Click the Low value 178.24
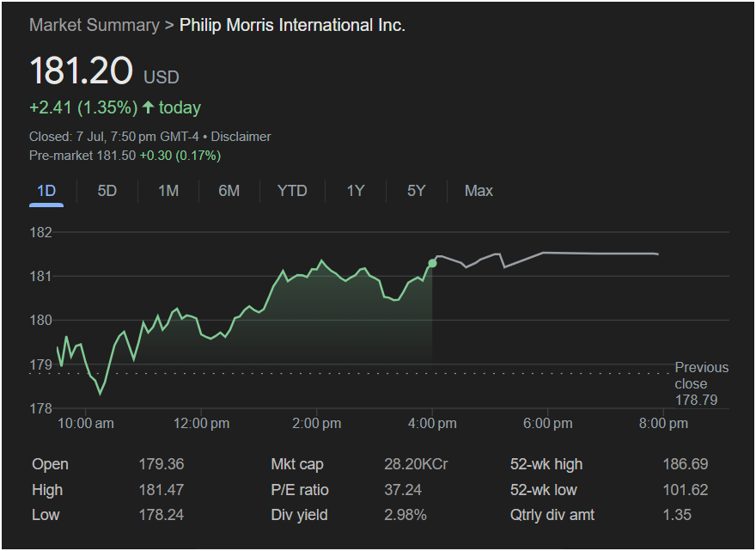Image resolution: width=756 pixels, height=551 pixels. pyautogui.click(x=162, y=515)
